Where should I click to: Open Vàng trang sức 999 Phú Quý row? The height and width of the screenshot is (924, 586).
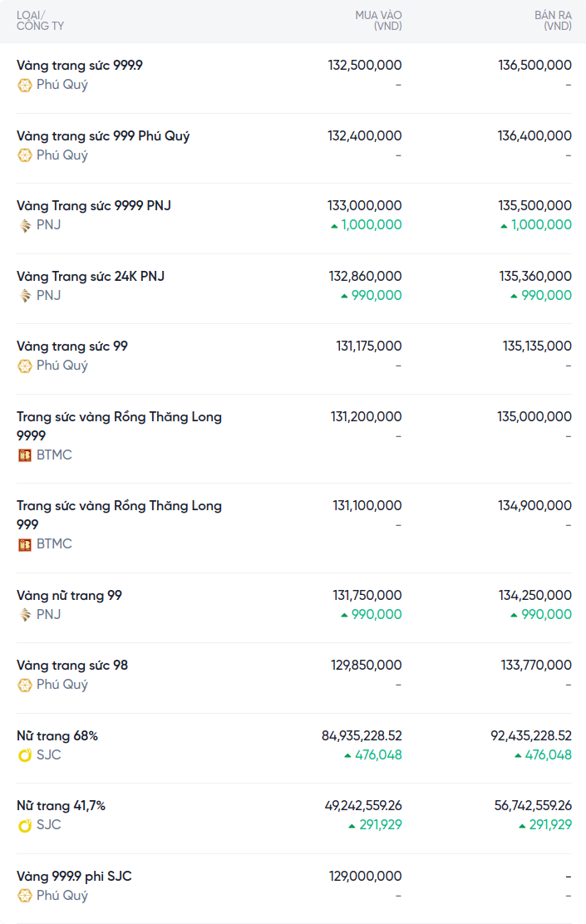pyautogui.click(x=103, y=136)
